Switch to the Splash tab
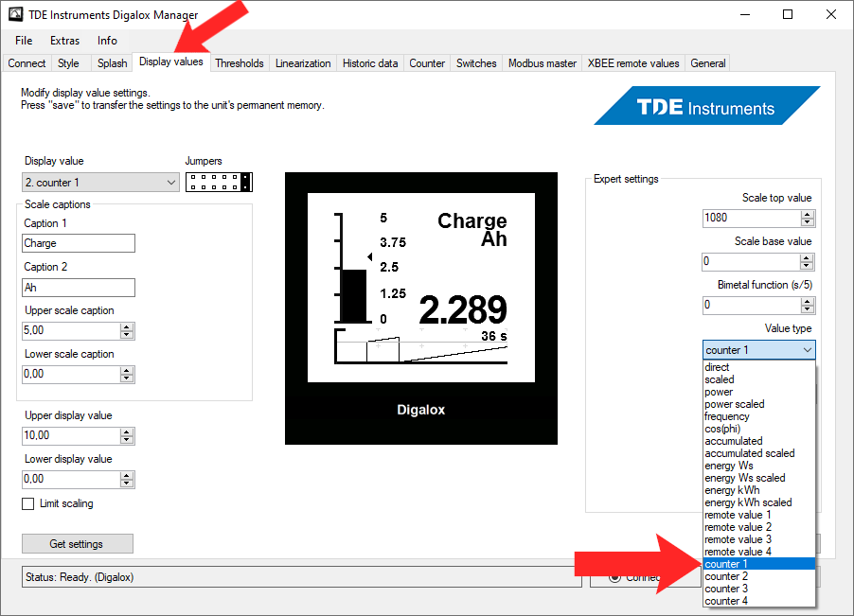The image size is (854, 616). (113, 63)
